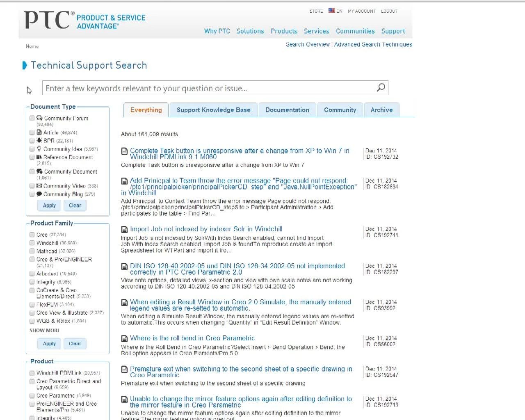Click the US flag language icon
This screenshot has height=420, width=525.
tap(332, 11)
